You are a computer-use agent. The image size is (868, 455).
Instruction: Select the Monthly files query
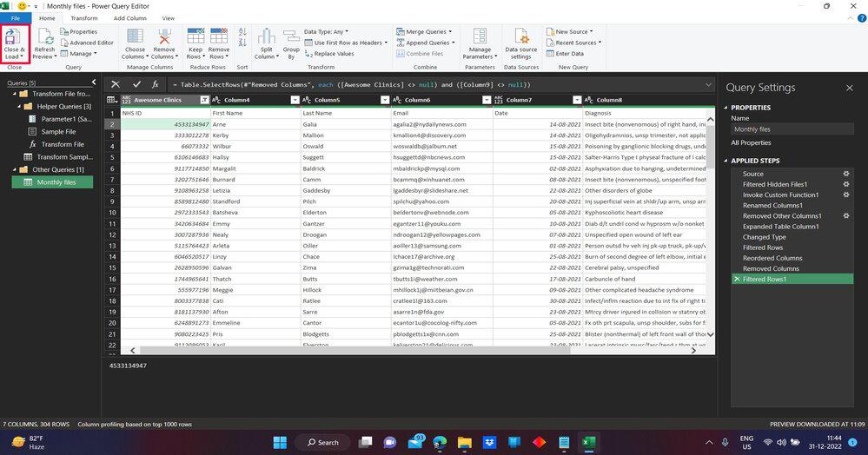pos(53,182)
